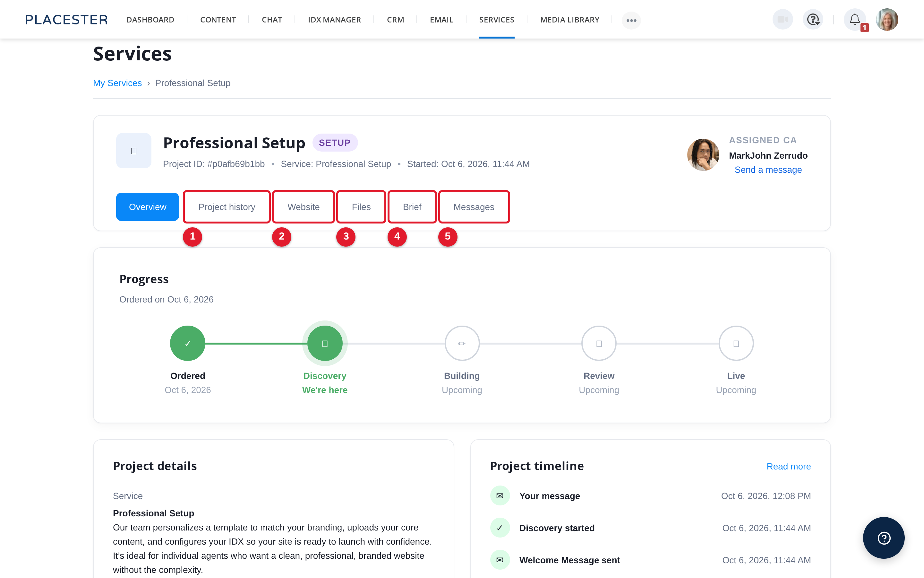Click envelope icon beside Your message
The width and height of the screenshot is (924, 578).
tap(500, 496)
